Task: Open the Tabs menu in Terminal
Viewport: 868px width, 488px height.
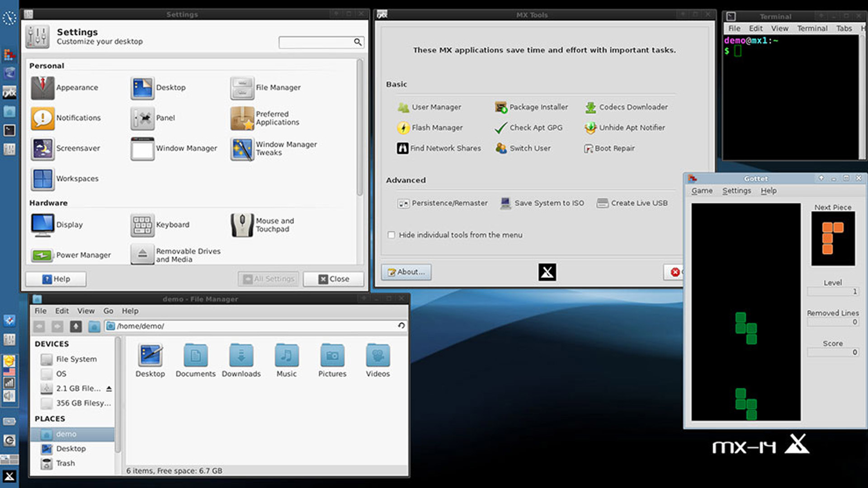Action: (844, 28)
